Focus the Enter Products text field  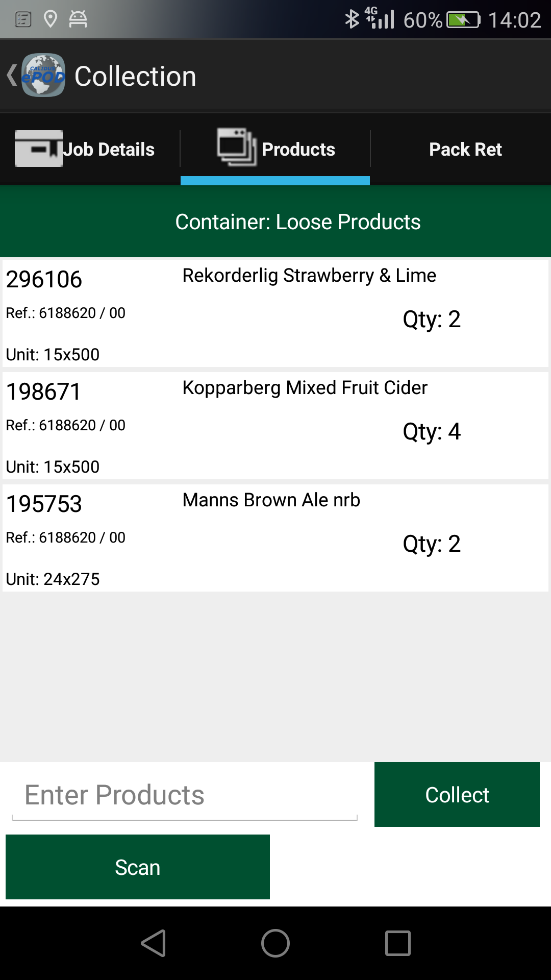click(x=184, y=795)
